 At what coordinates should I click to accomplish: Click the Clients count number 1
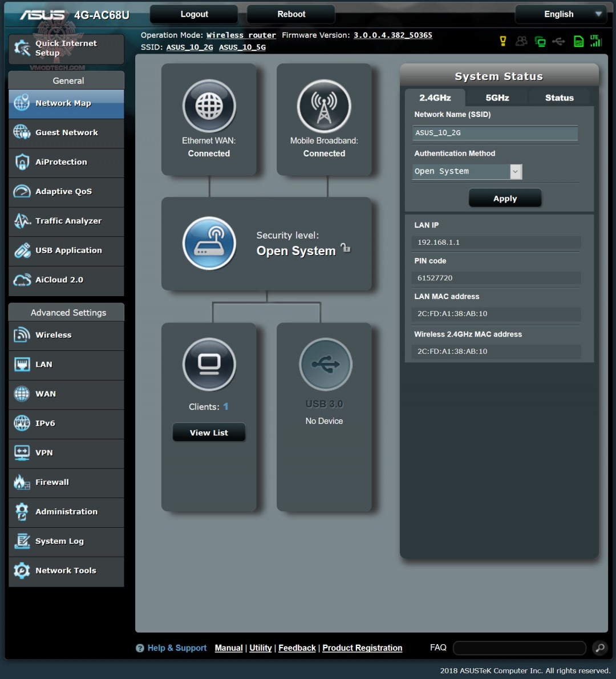click(225, 407)
